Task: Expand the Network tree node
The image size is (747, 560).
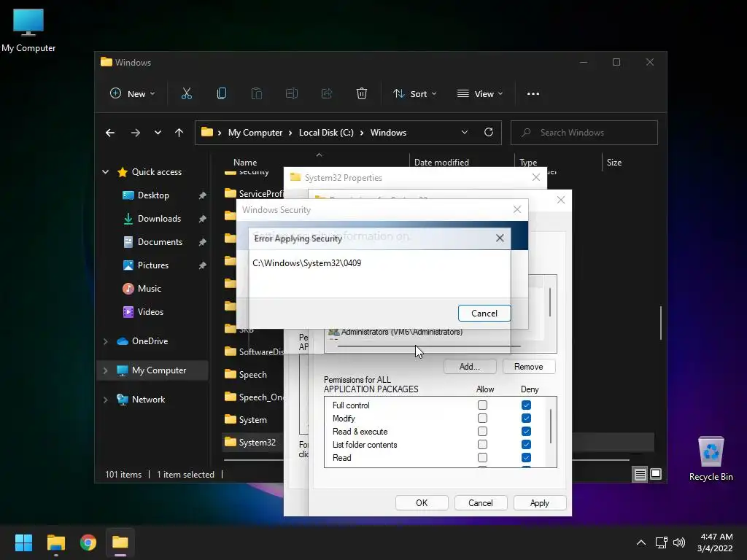Action: pos(105,400)
